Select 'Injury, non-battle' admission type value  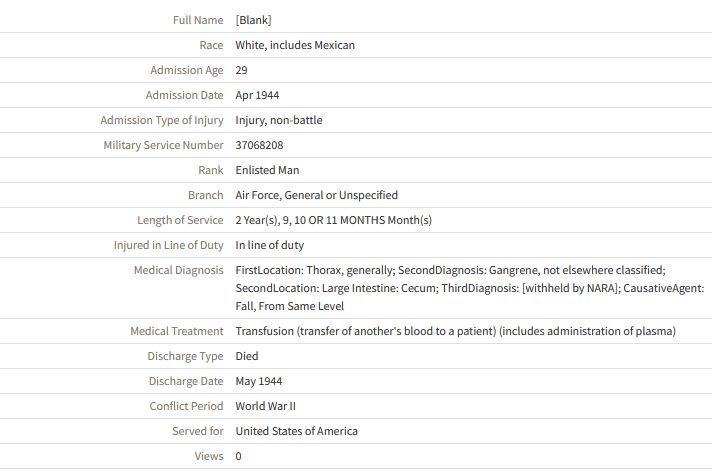278,120
